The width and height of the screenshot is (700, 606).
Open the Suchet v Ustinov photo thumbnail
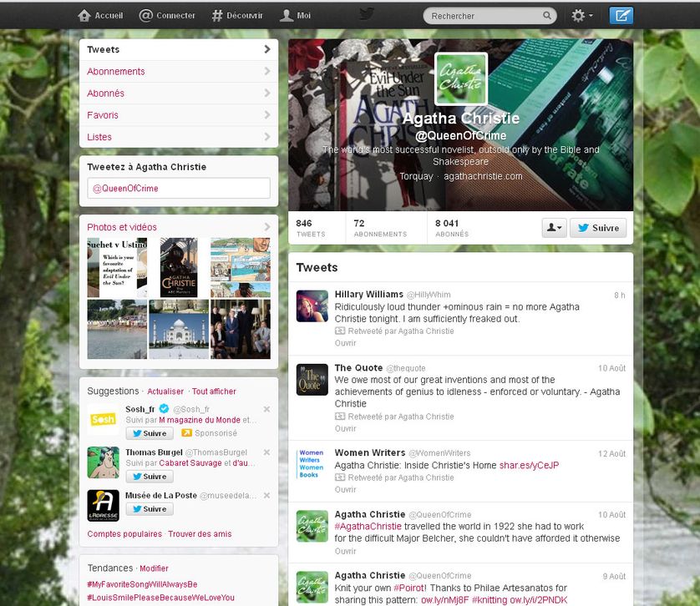coord(117,267)
